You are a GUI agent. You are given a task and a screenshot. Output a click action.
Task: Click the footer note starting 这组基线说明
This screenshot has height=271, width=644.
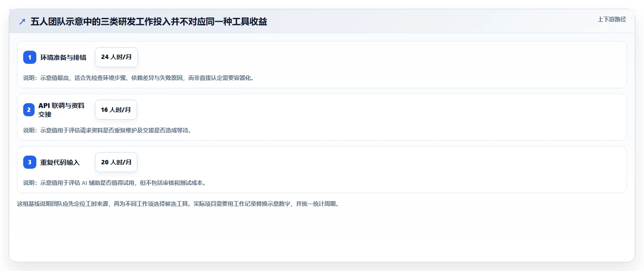(x=178, y=204)
